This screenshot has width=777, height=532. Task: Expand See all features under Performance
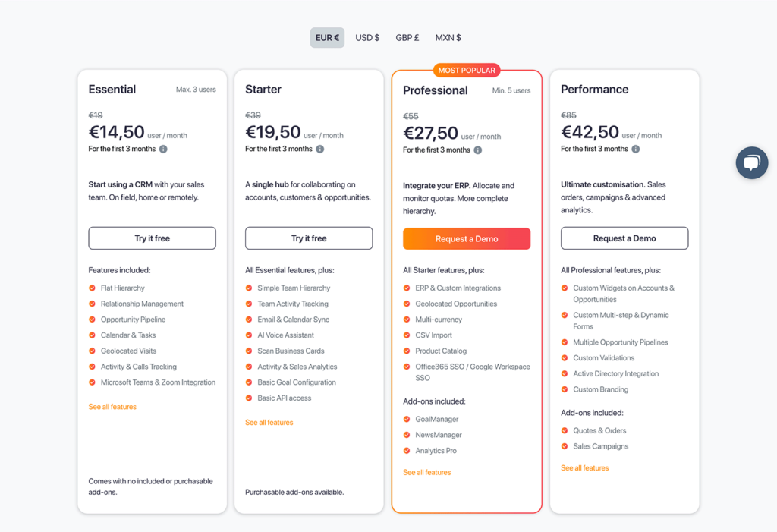coord(585,468)
